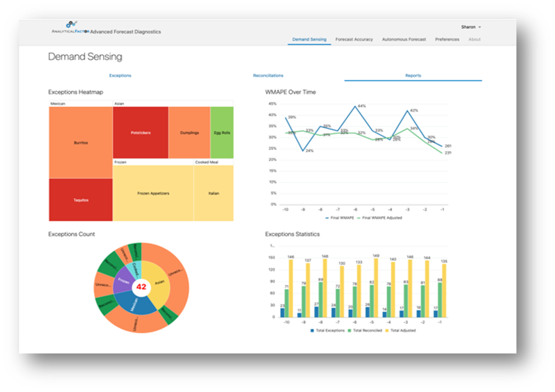
Task: Click the green Egg Rolls tile
Action: tap(222, 133)
